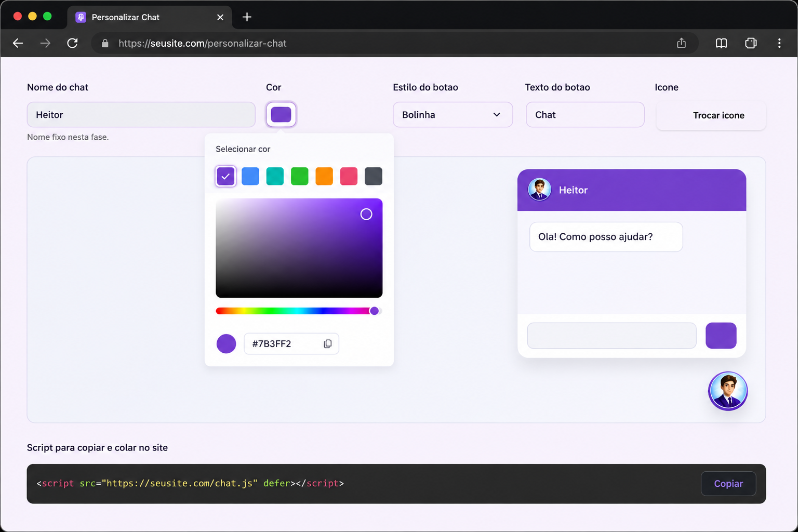The image size is (798, 532).
Task: Click the Trocar icone button
Action: click(711, 115)
